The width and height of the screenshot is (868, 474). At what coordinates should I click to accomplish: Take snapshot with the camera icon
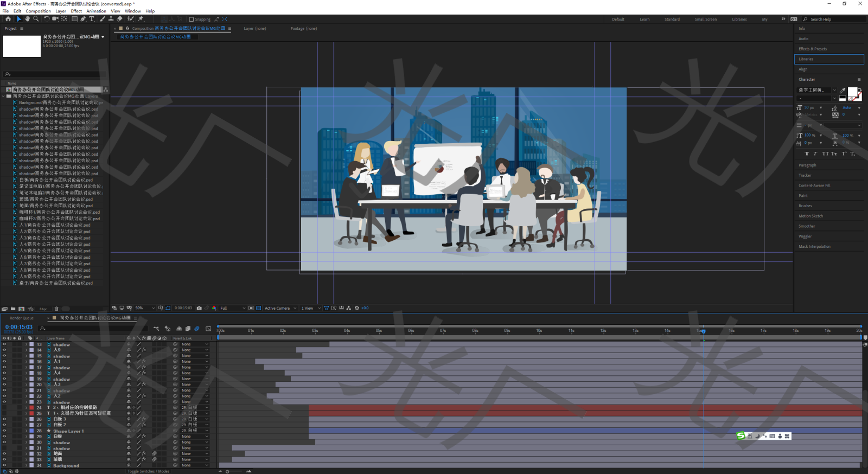click(199, 308)
